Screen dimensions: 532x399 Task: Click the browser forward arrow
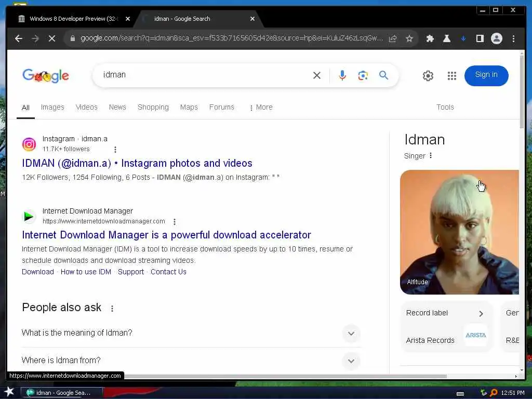(35, 38)
